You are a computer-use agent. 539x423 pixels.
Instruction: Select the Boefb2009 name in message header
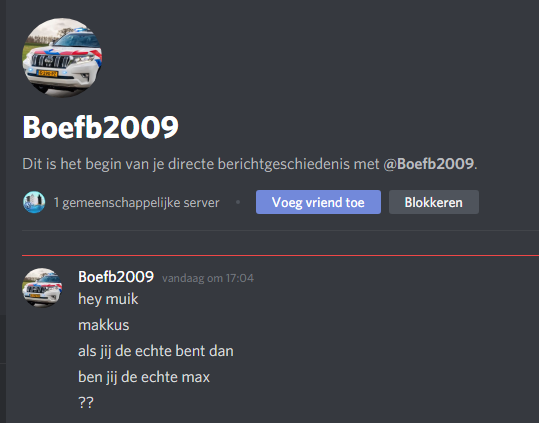pos(116,277)
